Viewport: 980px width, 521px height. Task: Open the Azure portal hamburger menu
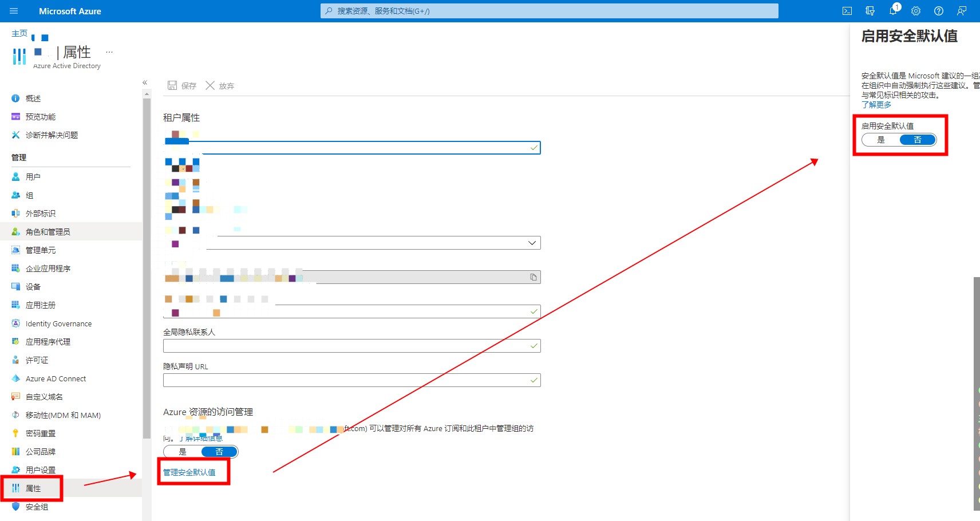click(x=14, y=11)
